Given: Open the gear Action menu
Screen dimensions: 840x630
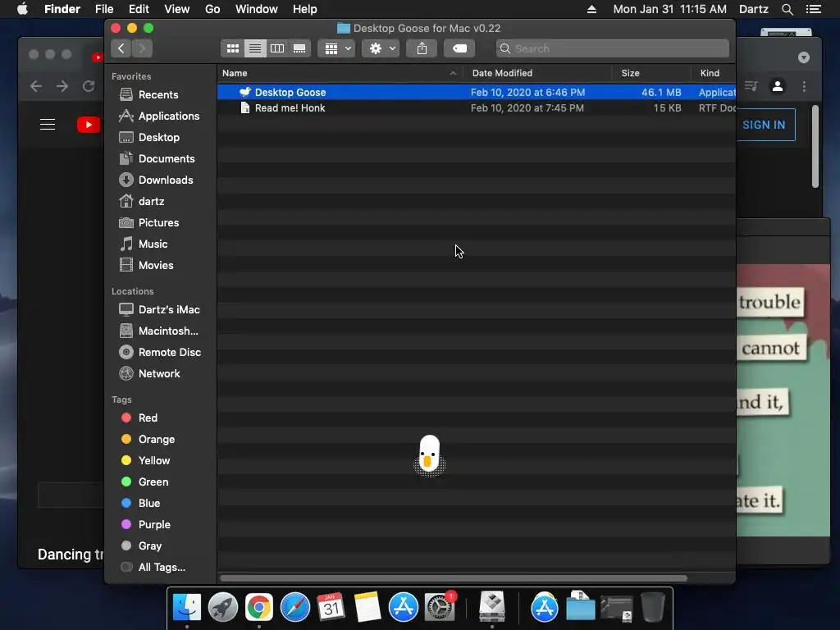Looking at the screenshot, I should click(381, 48).
